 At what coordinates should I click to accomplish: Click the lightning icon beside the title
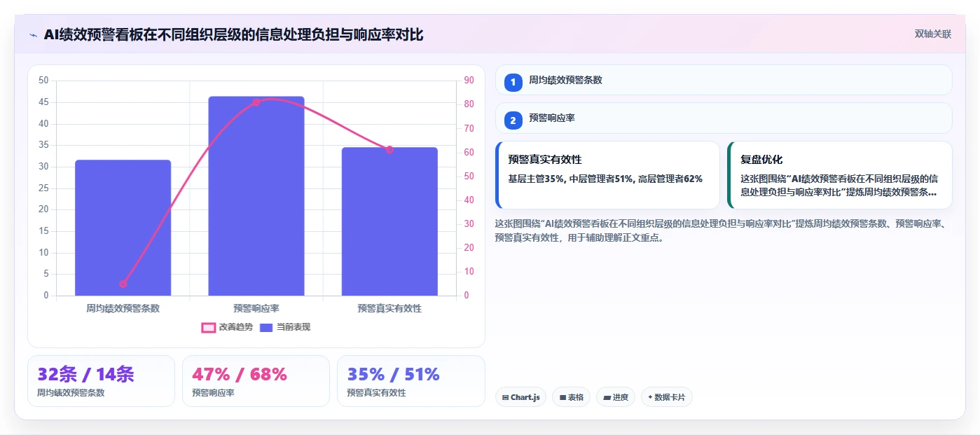point(33,35)
